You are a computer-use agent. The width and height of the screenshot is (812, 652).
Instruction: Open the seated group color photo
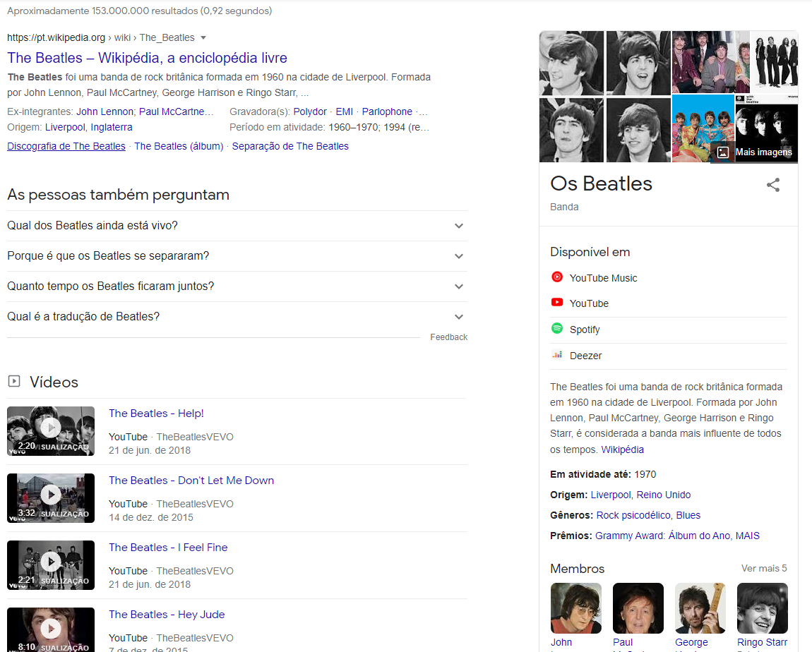[x=710, y=62]
